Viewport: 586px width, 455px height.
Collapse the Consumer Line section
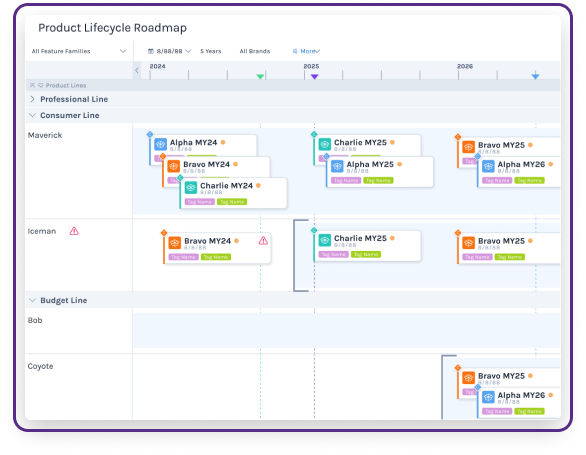point(33,115)
